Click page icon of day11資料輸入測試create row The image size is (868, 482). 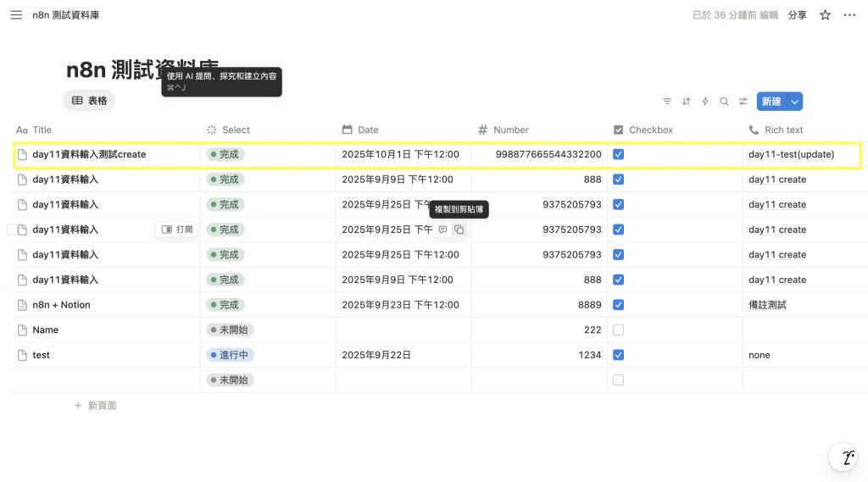[22, 154]
